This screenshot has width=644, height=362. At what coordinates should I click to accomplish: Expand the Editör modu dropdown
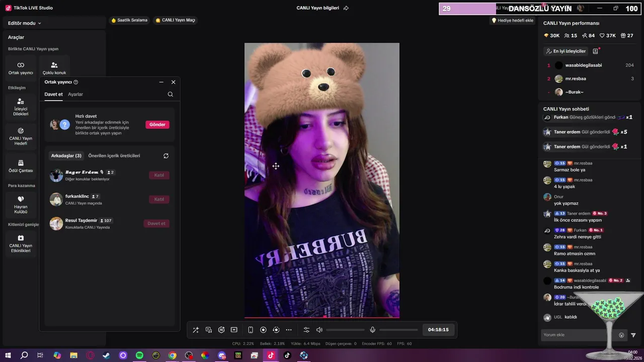pyautogui.click(x=25, y=23)
